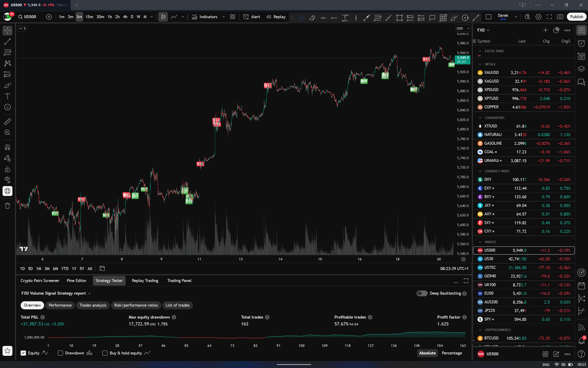
Task: Open the USD currency dropdown
Action: [463, 29]
